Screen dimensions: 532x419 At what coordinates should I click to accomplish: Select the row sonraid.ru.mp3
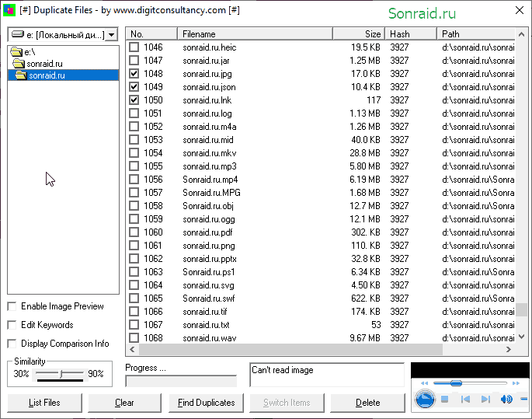point(321,166)
